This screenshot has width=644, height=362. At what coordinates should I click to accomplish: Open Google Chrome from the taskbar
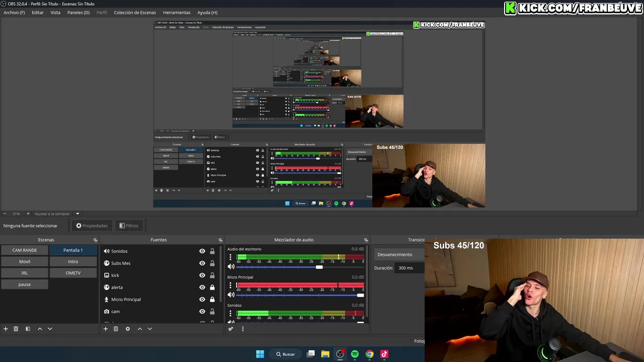[x=370, y=354]
